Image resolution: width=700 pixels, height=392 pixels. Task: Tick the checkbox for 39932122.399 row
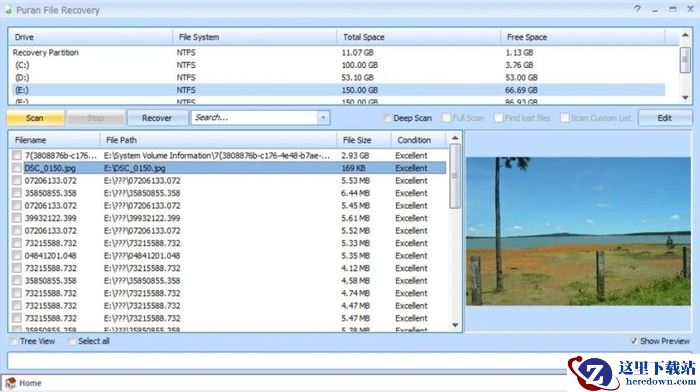pyautogui.click(x=17, y=218)
